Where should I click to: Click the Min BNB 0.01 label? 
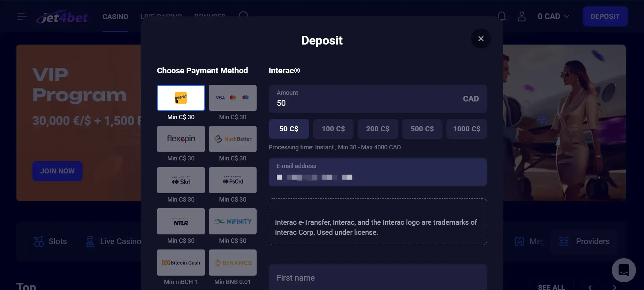tap(232, 282)
